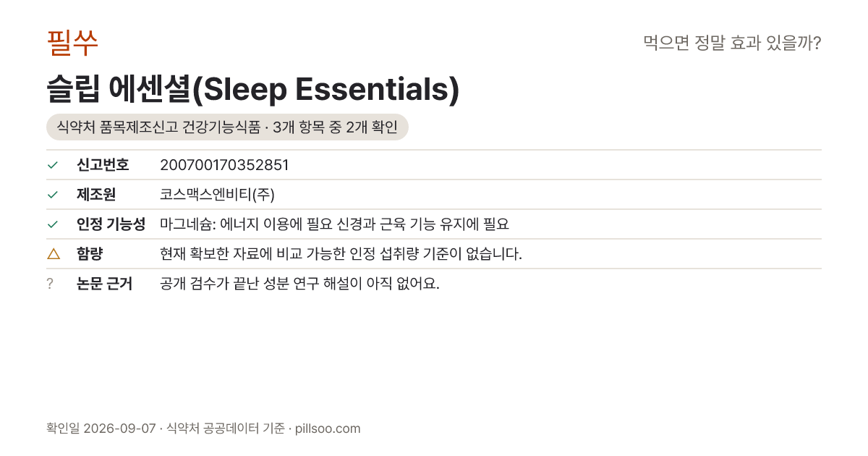This screenshot has width=868, height=456.
Task: Click the 신고번호 row label
Action: (103, 165)
